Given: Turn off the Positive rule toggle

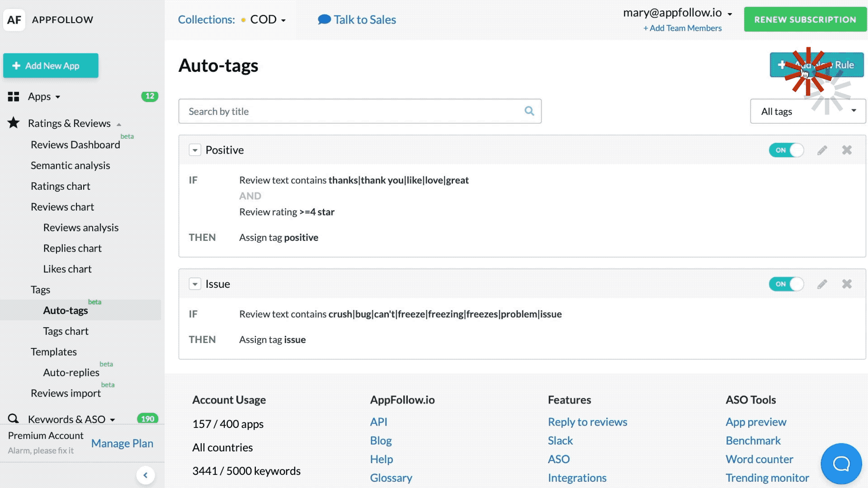Looking at the screenshot, I should [x=786, y=150].
